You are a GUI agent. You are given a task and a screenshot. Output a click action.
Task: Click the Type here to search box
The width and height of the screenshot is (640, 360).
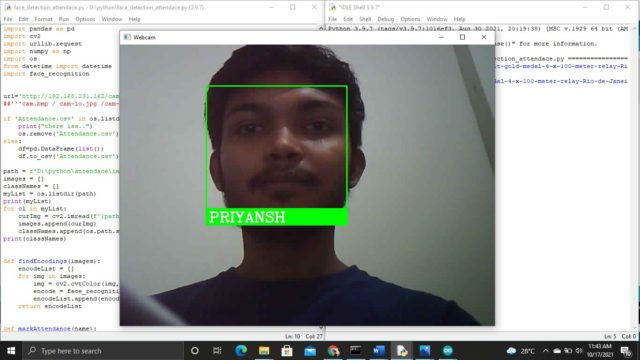coord(102,351)
